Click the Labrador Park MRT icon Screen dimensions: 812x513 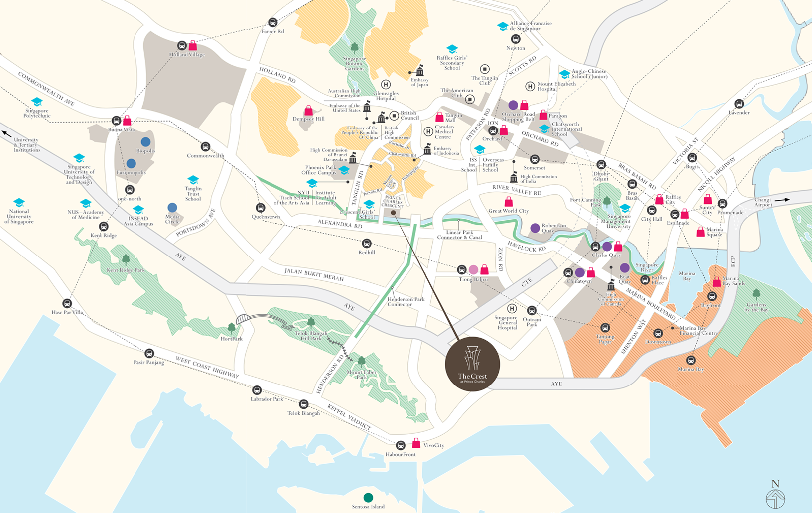pos(257,390)
